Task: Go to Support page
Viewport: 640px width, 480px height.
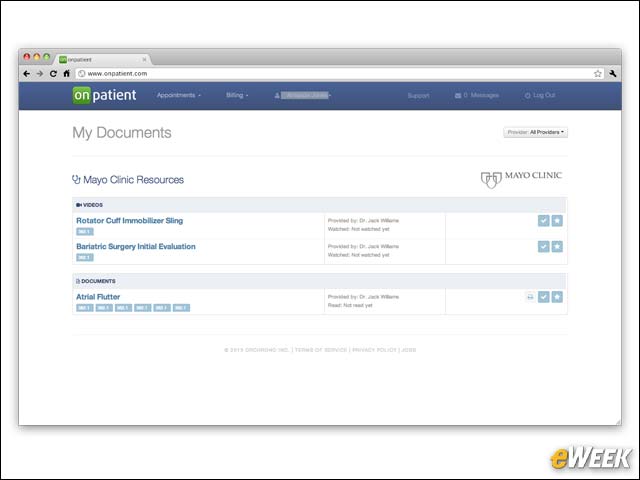Action: point(418,96)
